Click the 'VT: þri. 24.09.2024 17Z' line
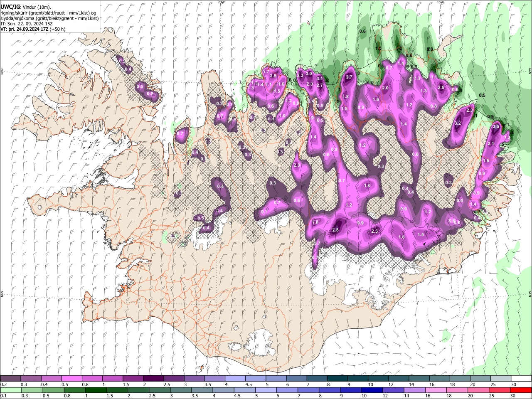The height and width of the screenshot is (399, 532). [x=24, y=29]
